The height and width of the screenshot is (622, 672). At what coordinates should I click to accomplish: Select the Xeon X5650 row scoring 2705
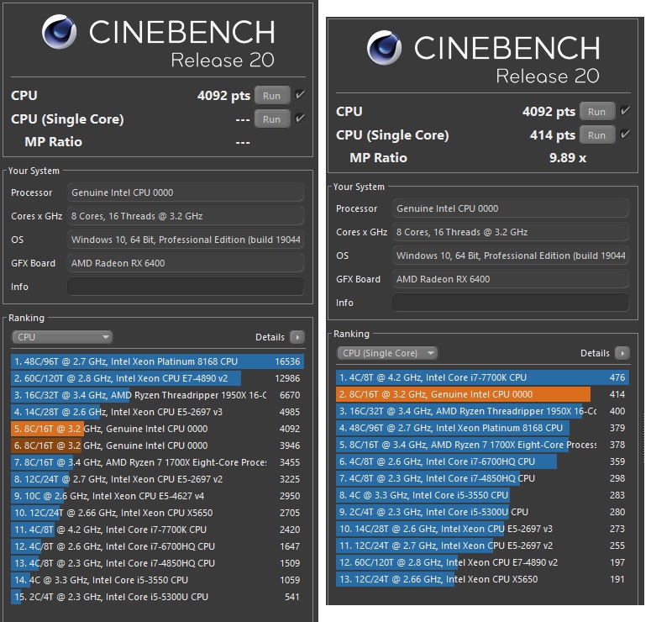coord(157,513)
